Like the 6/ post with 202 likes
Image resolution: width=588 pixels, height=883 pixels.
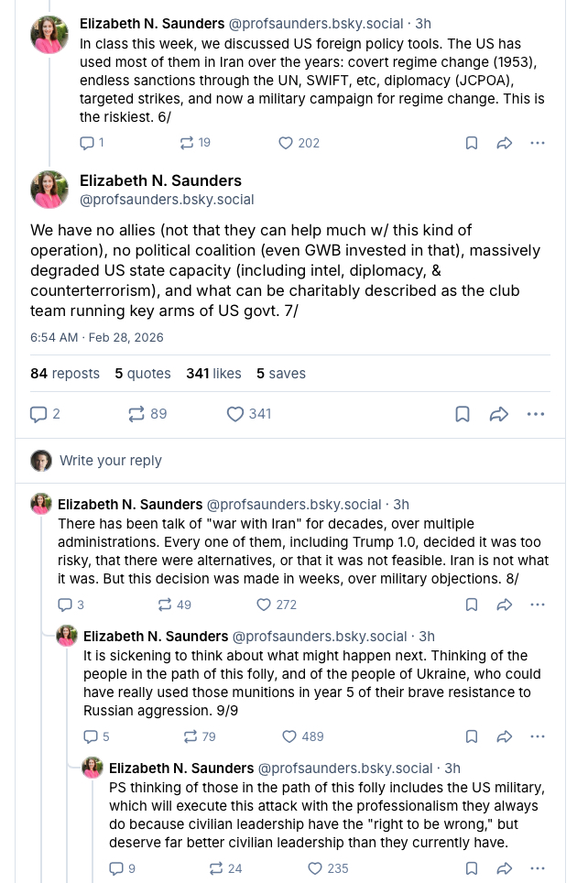coord(286,143)
